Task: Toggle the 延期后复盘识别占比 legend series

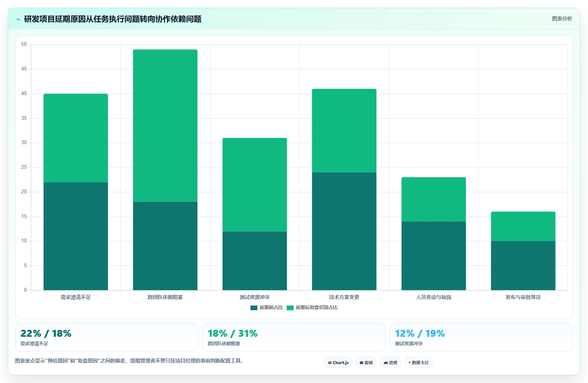Action: point(312,307)
